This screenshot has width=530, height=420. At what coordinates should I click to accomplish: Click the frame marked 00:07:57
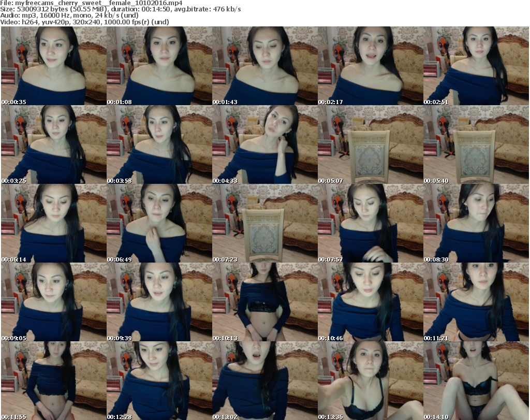(371, 223)
